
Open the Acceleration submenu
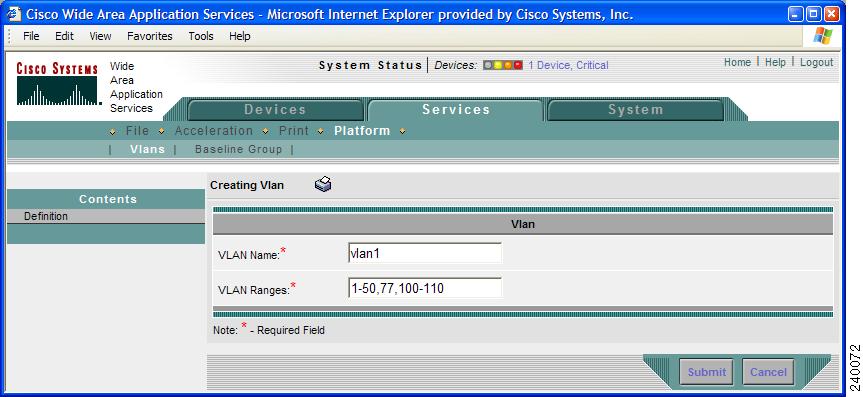pyautogui.click(x=214, y=131)
